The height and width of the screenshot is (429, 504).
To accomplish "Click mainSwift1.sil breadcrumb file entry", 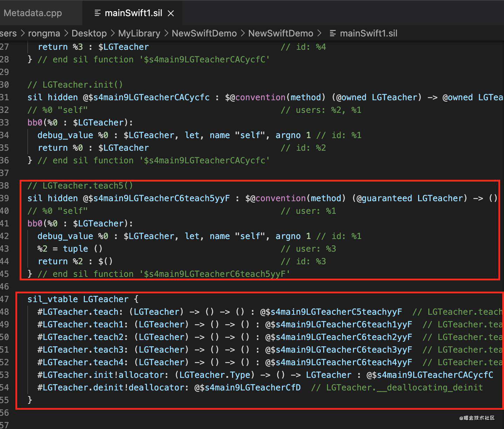I will [x=369, y=33].
